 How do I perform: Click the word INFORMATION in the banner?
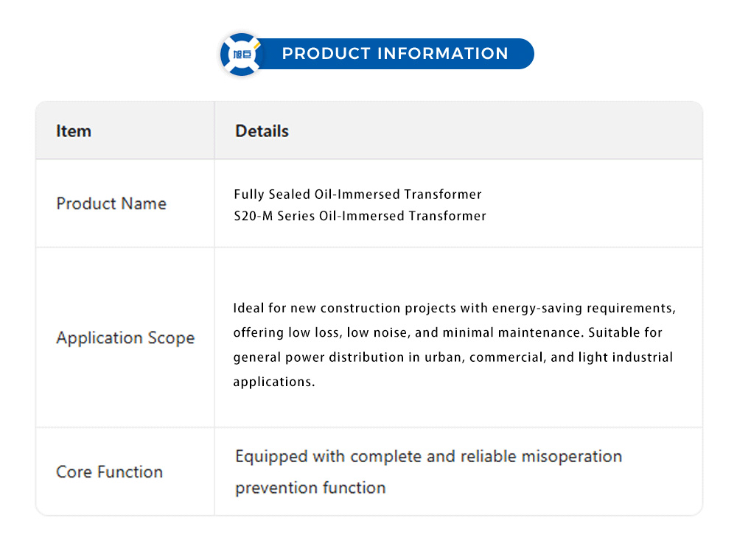443,54
